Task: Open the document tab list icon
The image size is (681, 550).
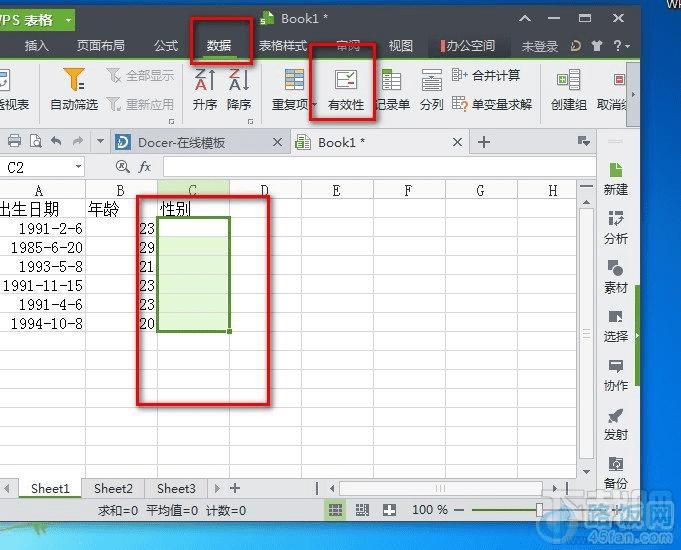Action: (584, 141)
